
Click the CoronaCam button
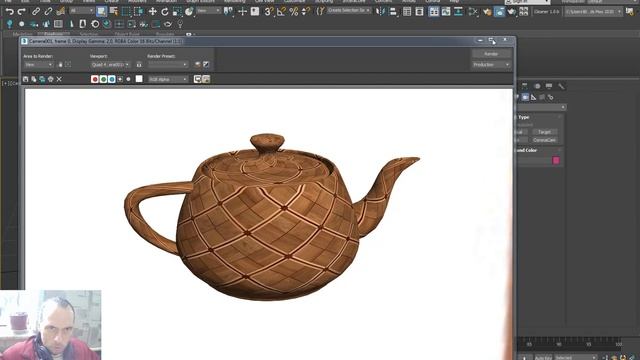(544, 140)
